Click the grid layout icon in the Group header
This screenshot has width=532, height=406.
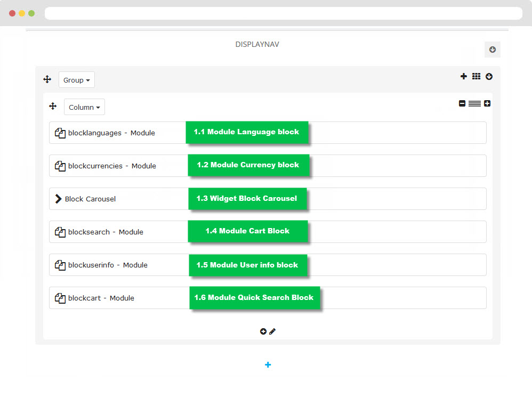tap(476, 76)
